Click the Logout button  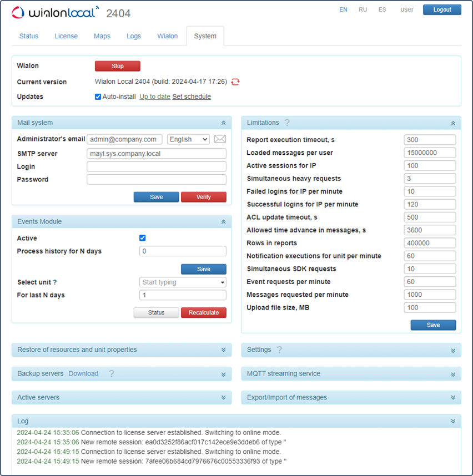pos(442,10)
